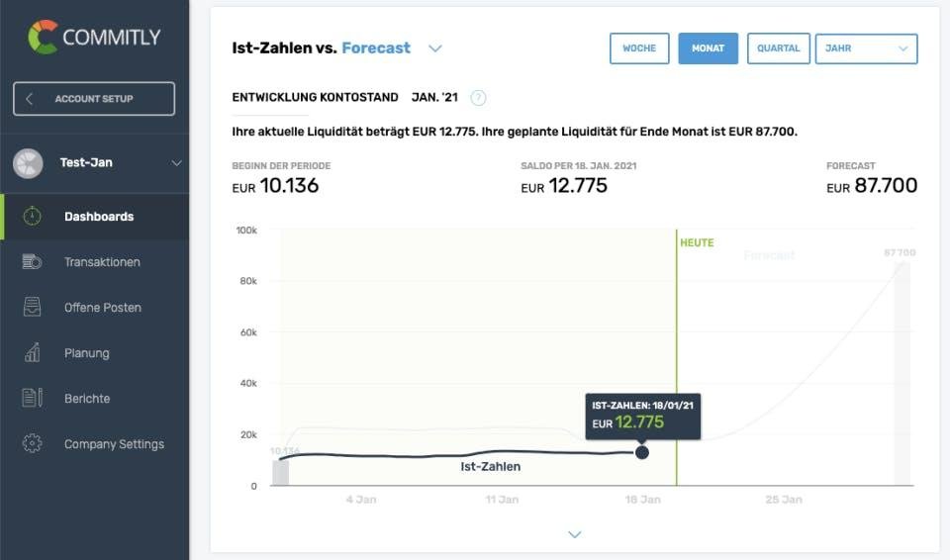The image size is (950, 560).
Task: Switch chart period to QUARTAL
Action: [779, 48]
